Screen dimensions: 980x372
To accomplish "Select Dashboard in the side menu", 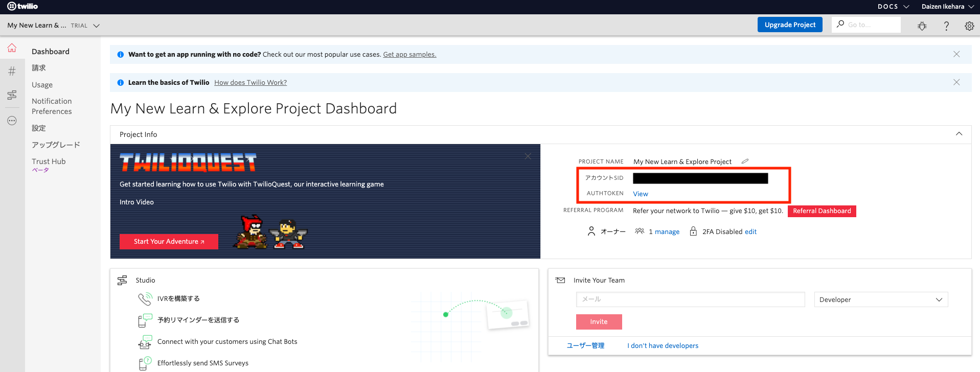I will (x=51, y=52).
